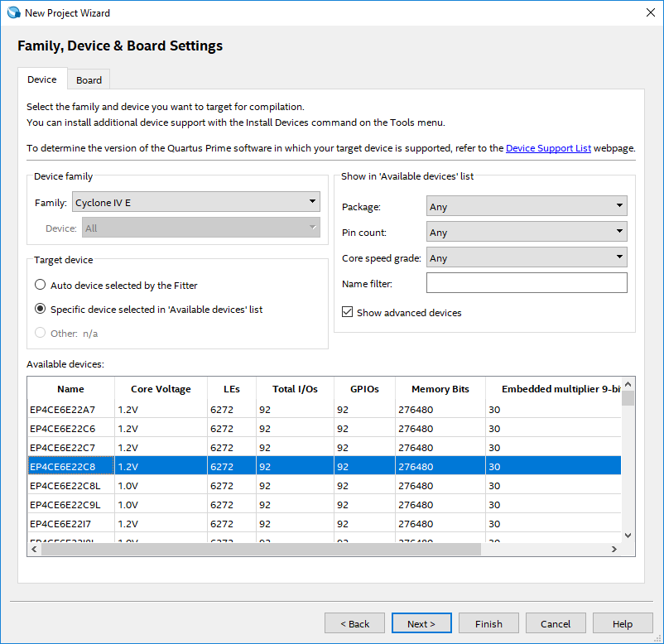
Task: Open the Family dropdown showing Cyclone IV E
Action: pos(196,202)
